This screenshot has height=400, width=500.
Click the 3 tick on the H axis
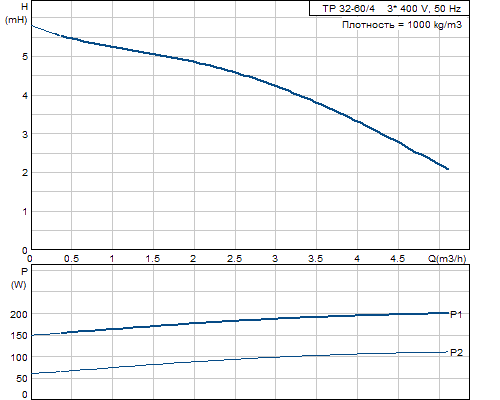[25, 134]
